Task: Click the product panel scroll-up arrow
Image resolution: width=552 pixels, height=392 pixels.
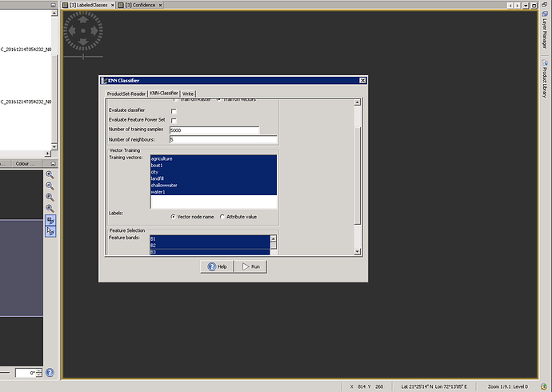Action: tap(54, 13)
